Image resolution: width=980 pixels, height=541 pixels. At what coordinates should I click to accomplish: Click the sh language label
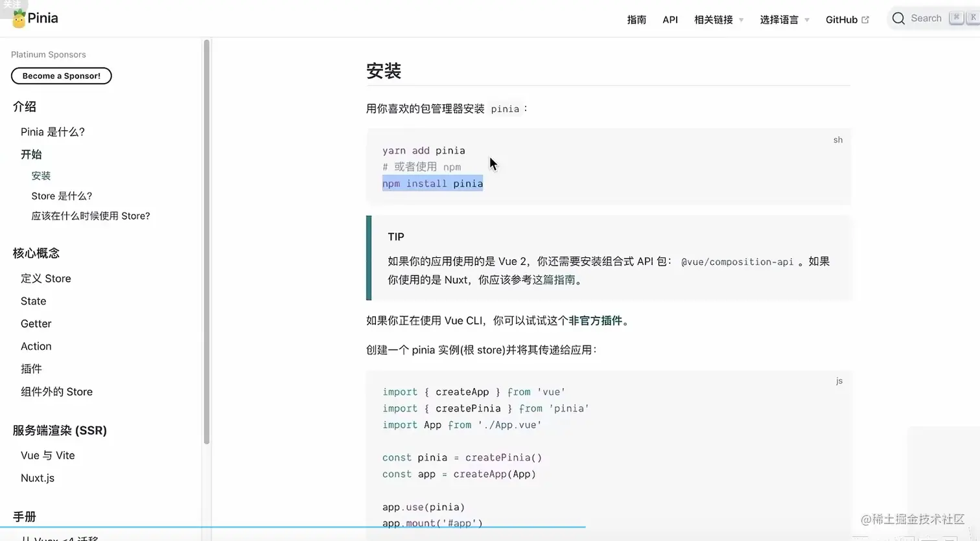pyautogui.click(x=838, y=140)
